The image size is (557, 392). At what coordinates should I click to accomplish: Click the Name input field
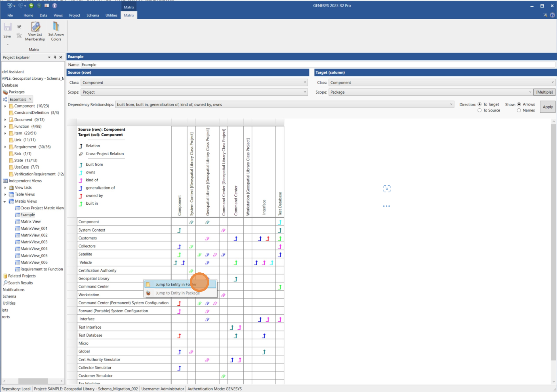click(x=317, y=65)
